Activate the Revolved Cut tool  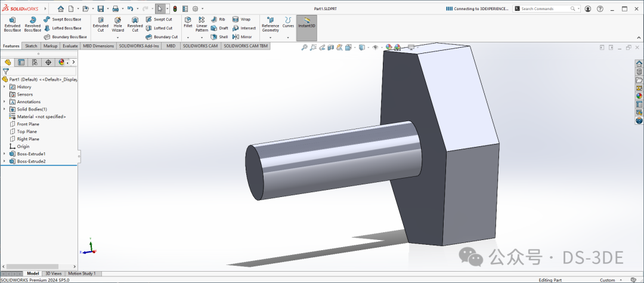[135, 24]
